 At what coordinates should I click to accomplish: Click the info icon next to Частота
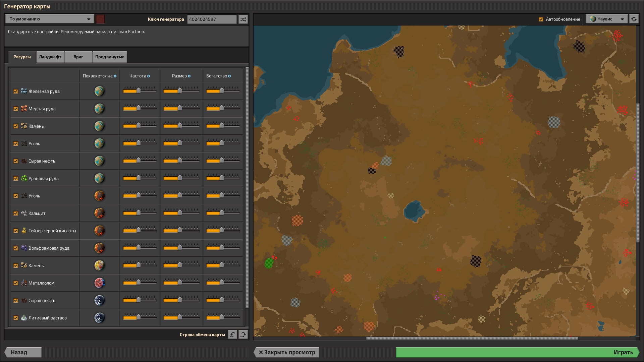click(x=149, y=76)
